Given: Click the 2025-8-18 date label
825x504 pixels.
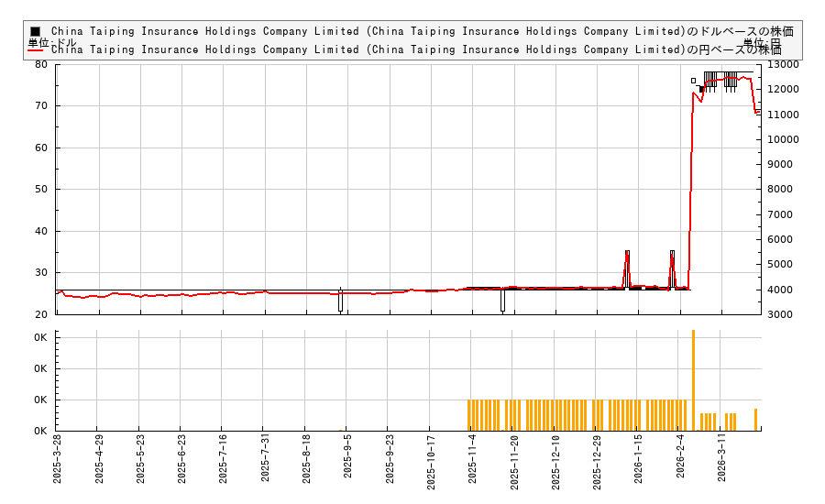Looking at the screenshot, I should tap(306, 459).
